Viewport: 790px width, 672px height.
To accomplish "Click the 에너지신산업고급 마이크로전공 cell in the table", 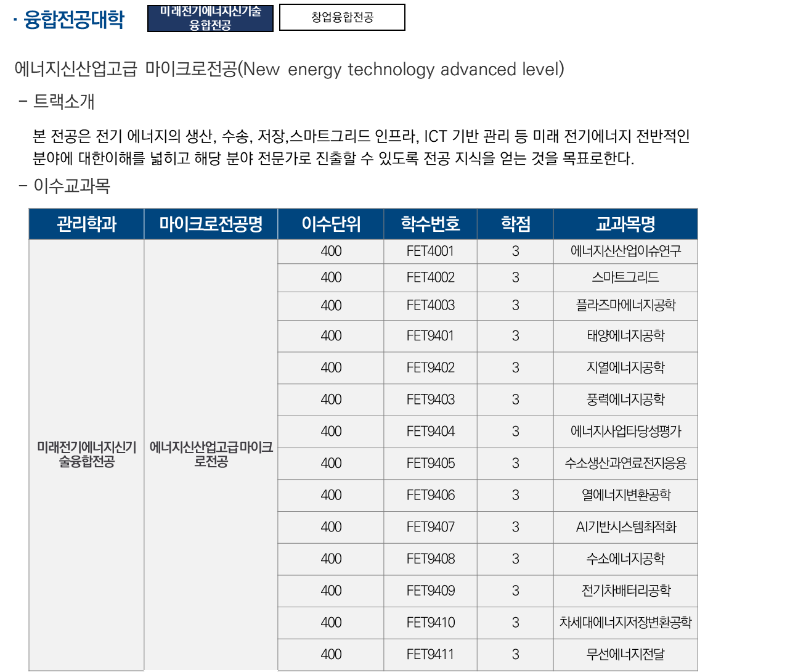I will 211,454.
